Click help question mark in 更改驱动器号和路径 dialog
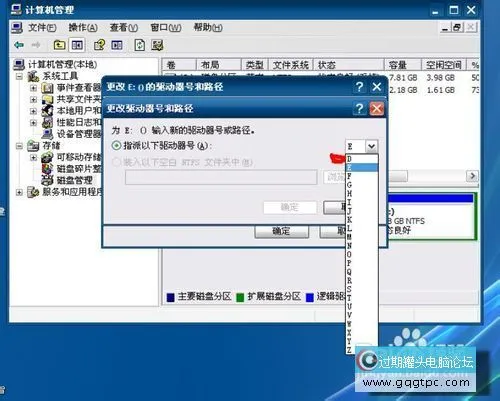This screenshot has height=401, width=500. click(359, 108)
